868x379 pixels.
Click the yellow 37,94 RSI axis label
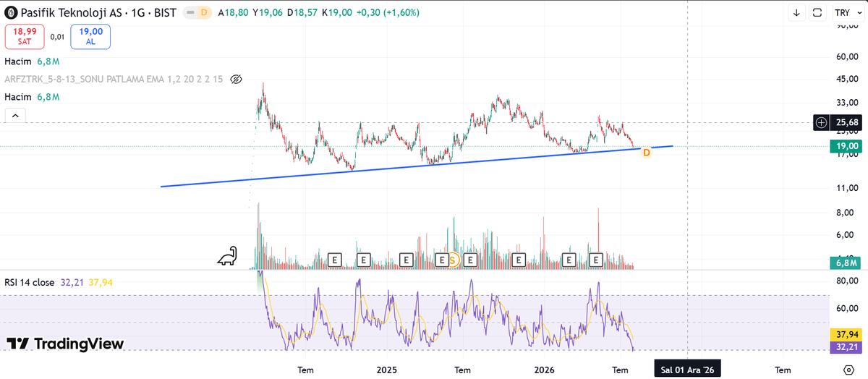(x=845, y=335)
